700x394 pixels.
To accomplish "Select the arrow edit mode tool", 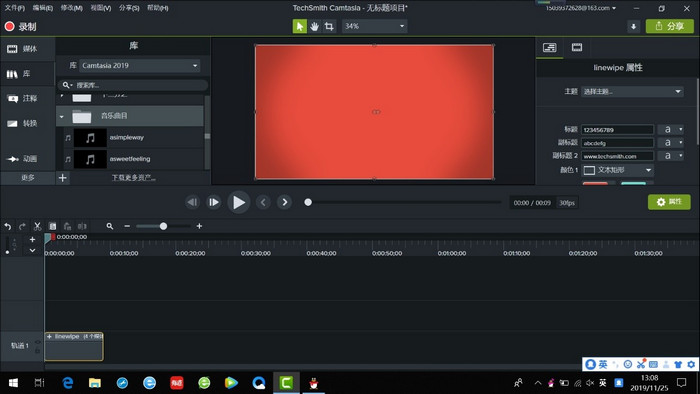I will pos(300,26).
